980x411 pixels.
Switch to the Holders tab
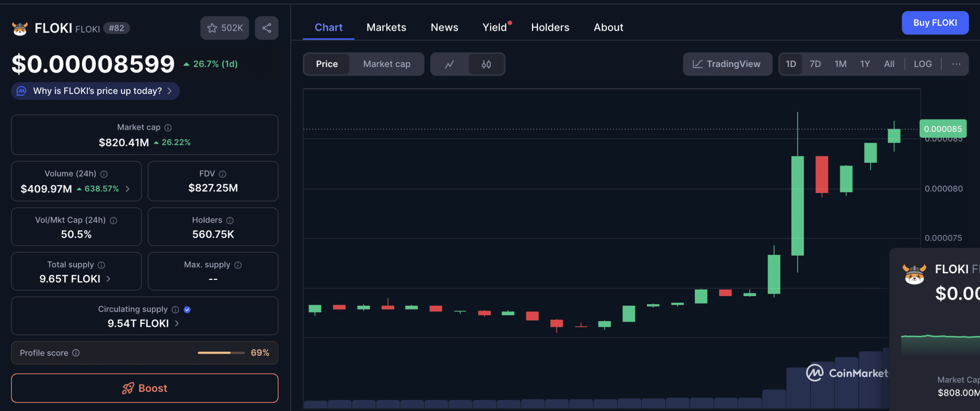click(x=550, y=28)
